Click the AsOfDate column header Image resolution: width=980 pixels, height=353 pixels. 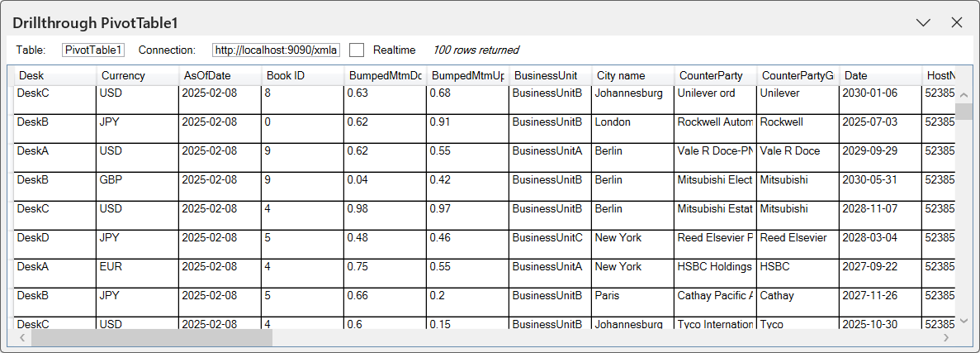(x=220, y=75)
